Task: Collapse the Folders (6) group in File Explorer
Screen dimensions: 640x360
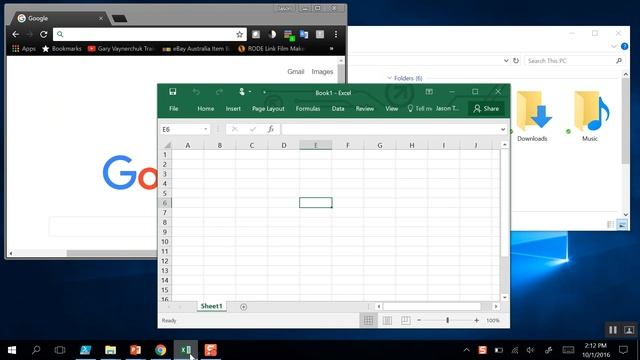Action: [x=389, y=78]
